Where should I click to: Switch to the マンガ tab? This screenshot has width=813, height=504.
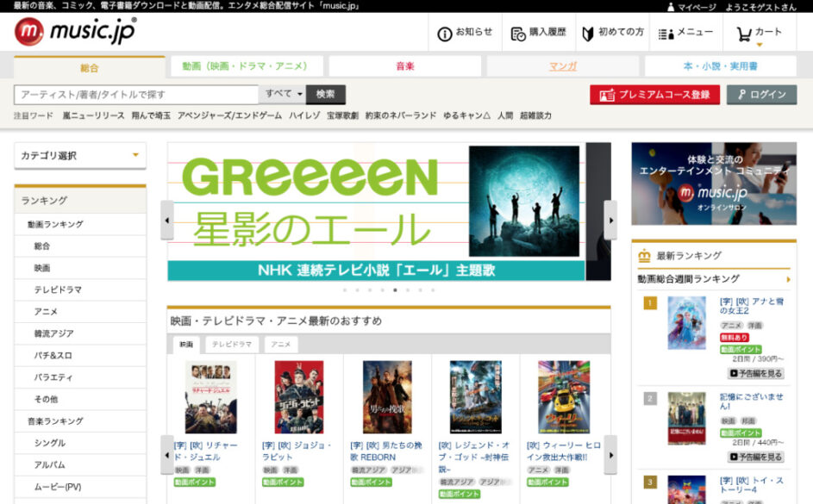(x=563, y=66)
